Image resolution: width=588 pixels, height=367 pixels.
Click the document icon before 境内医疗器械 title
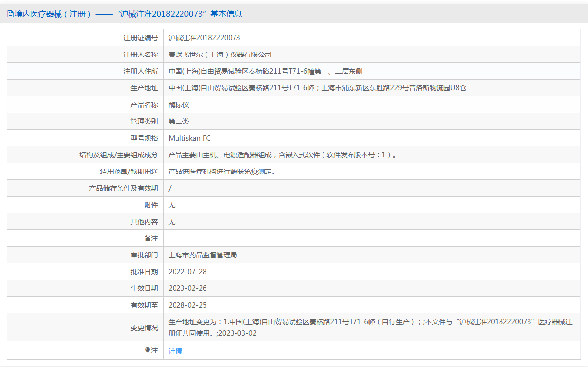[x=10, y=14]
